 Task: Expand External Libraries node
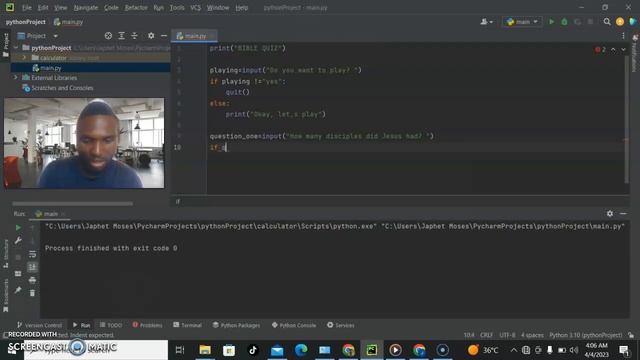tap(16, 78)
